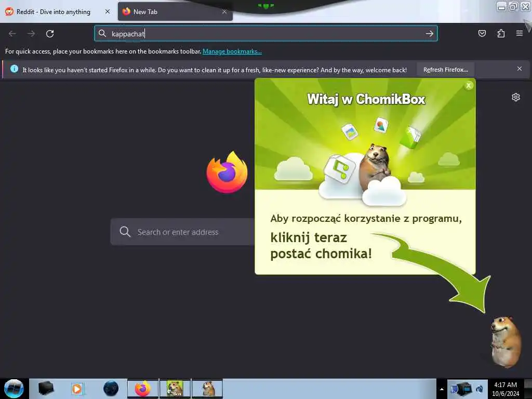Go back one page
Screen dimensions: 532x399
click(12, 34)
